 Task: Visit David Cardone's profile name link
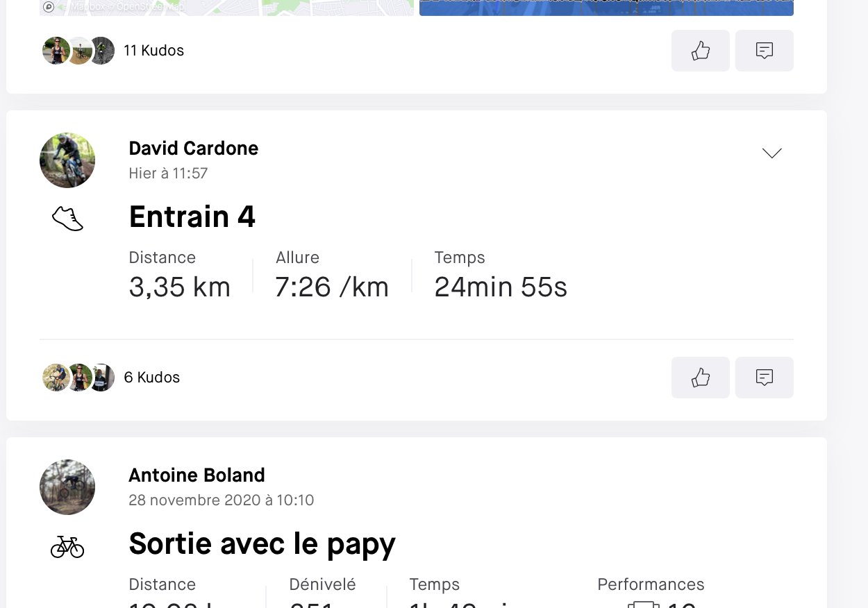(x=194, y=149)
